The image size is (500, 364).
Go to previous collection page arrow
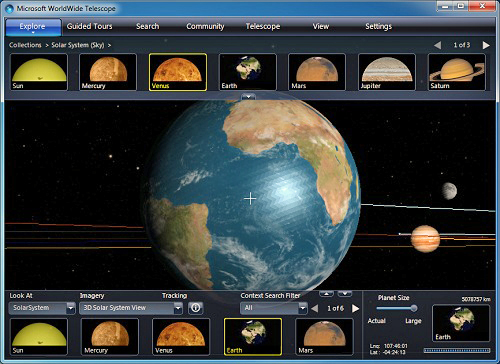pyautogui.click(x=438, y=45)
